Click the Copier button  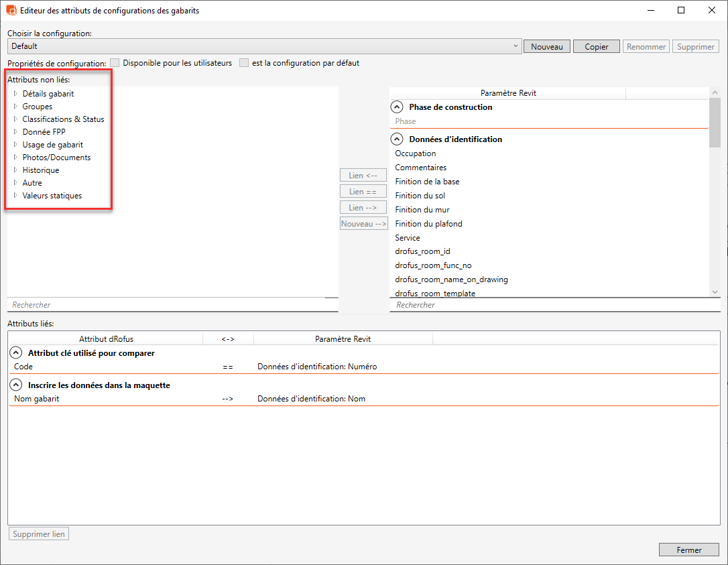click(597, 47)
